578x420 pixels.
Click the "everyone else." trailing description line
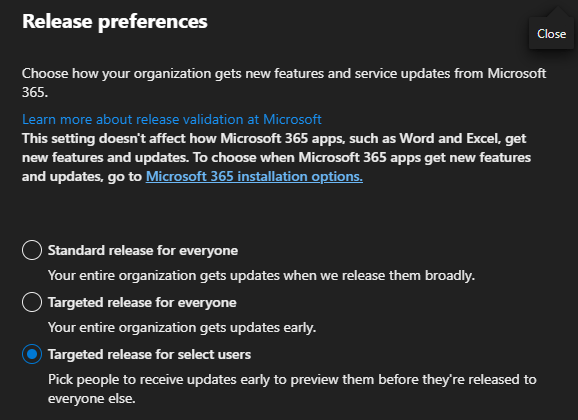click(x=92, y=398)
